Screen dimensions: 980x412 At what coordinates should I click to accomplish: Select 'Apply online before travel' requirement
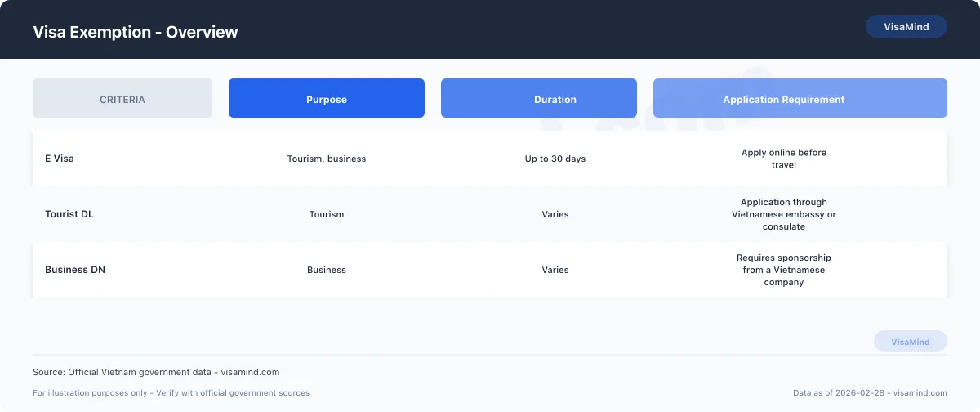784,159
